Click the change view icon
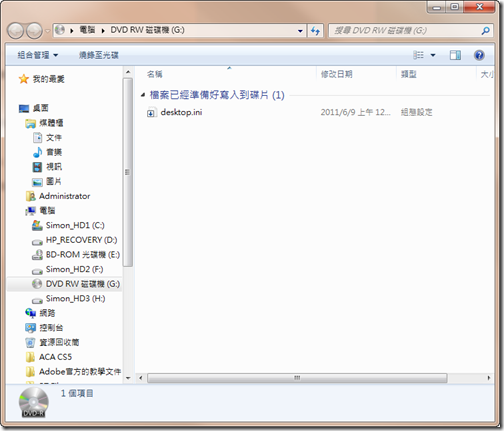Image resolution: width=504 pixels, height=431 pixels. tap(419, 55)
